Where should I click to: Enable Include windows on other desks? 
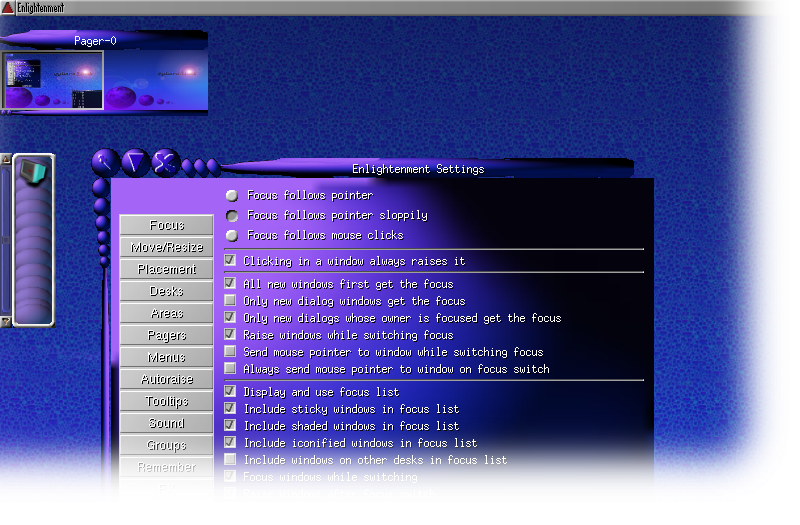coord(230,459)
